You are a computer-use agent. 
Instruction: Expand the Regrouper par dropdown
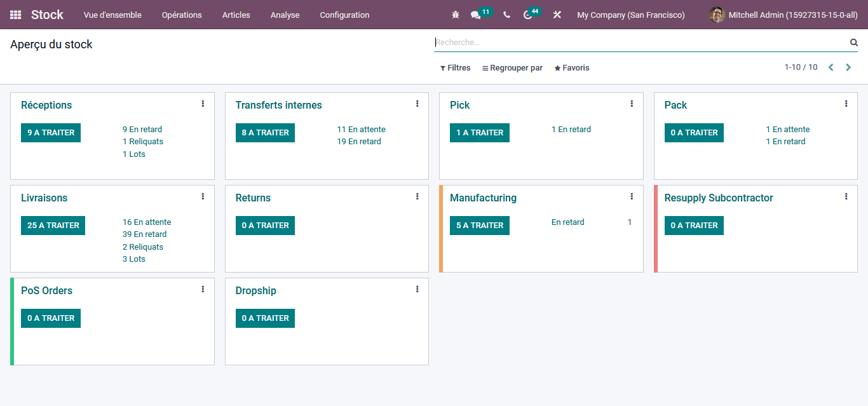click(x=512, y=68)
